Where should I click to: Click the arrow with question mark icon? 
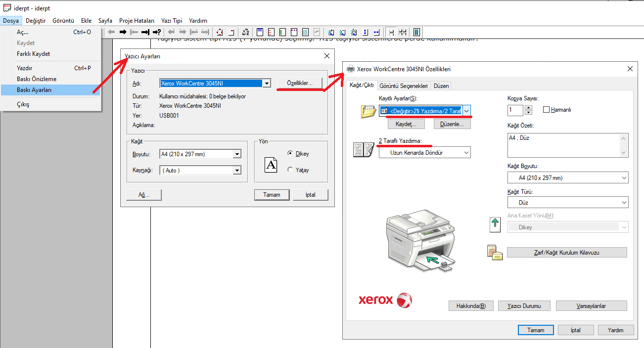(x=157, y=32)
